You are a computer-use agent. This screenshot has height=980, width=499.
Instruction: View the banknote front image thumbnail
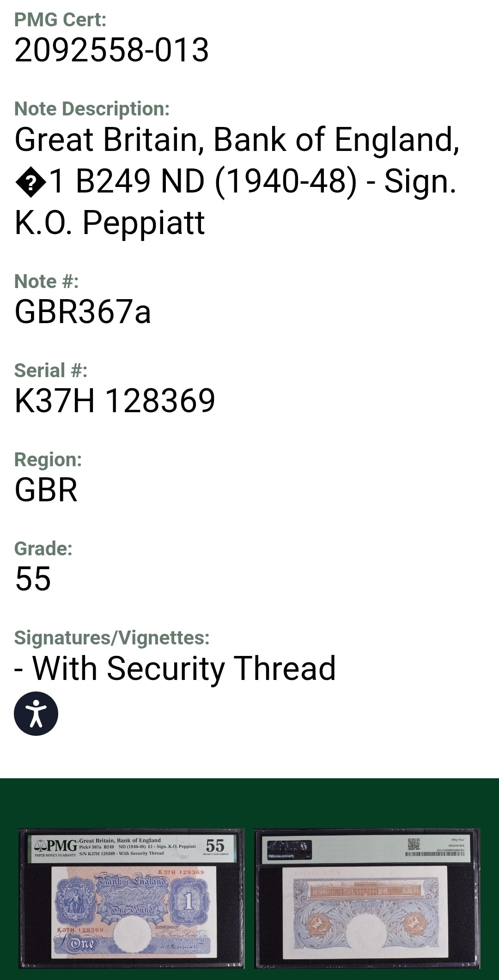[x=132, y=898]
